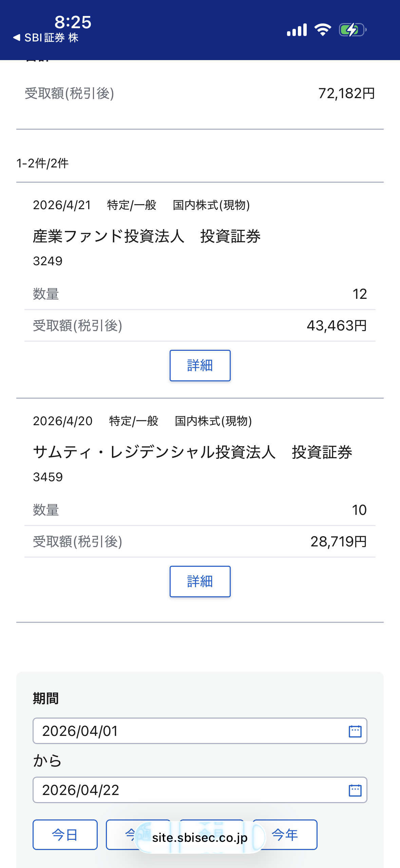Tap the charging battery icon
Screen dimensions: 400x868
pos(353,30)
